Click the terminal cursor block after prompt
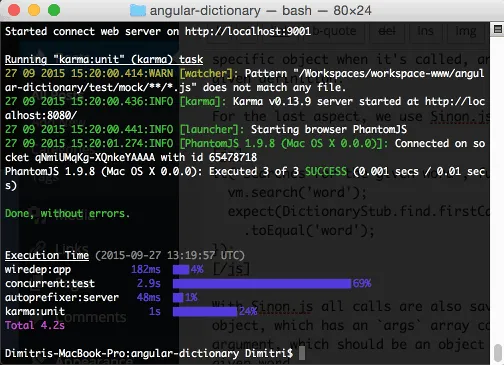504x365 pixels. pyautogui.click(x=302, y=353)
